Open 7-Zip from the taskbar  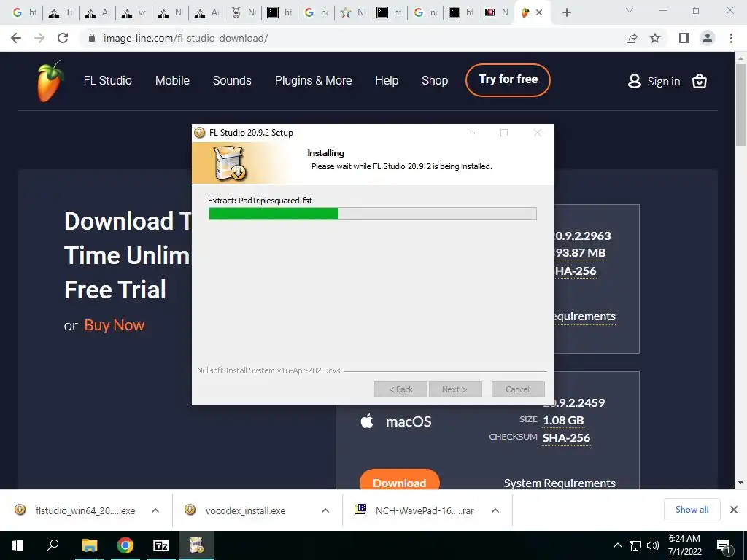click(x=161, y=545)
